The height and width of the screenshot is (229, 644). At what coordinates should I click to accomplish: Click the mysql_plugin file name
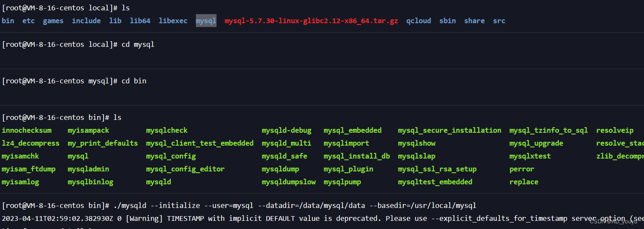coord(348,169)
